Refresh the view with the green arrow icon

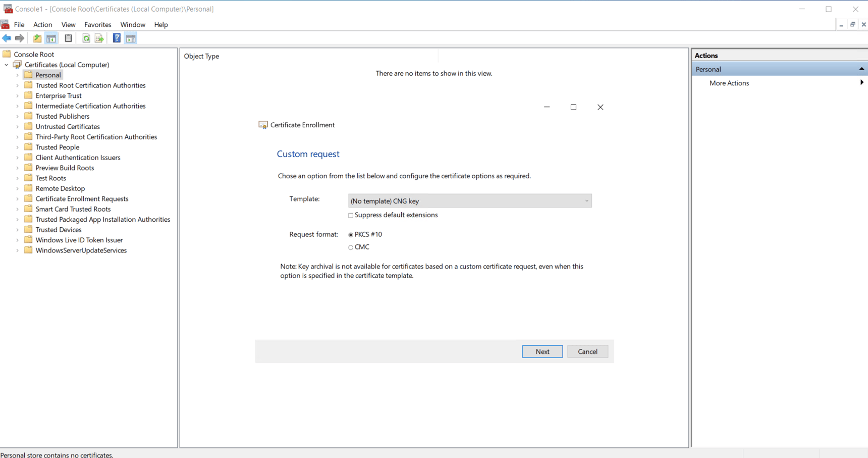click(x=86, y=38)
